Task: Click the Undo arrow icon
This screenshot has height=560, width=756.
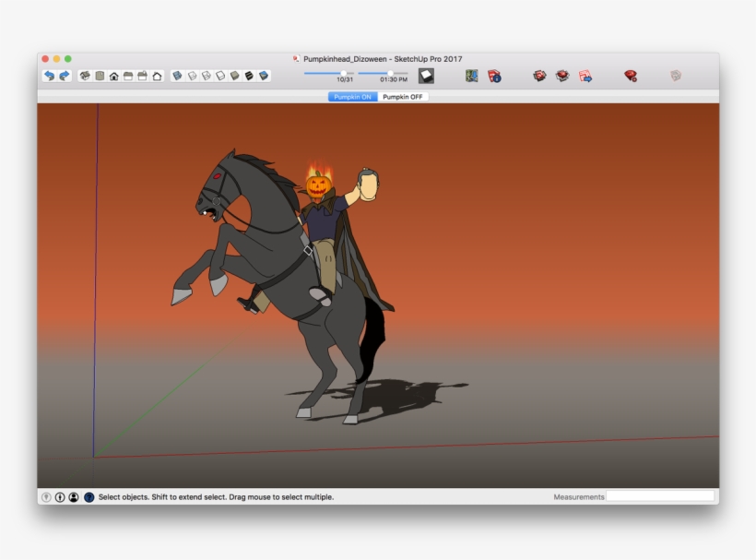Action: click(47, 76)
